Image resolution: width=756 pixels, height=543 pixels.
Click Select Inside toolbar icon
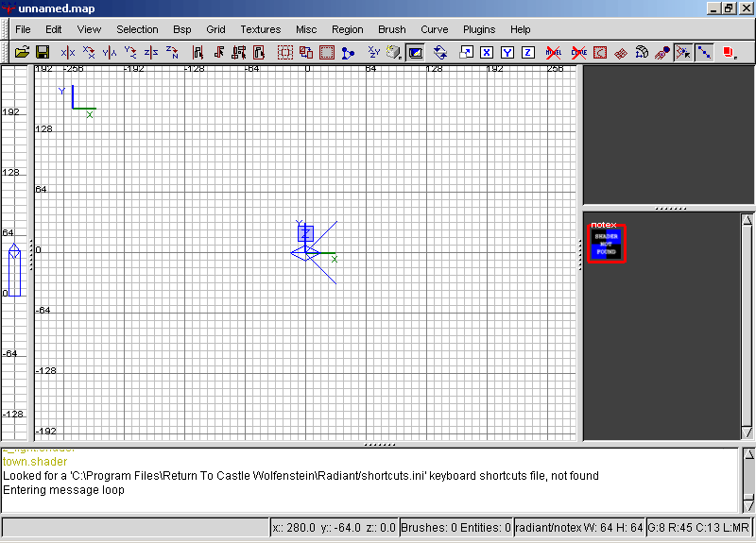[259, 52]
